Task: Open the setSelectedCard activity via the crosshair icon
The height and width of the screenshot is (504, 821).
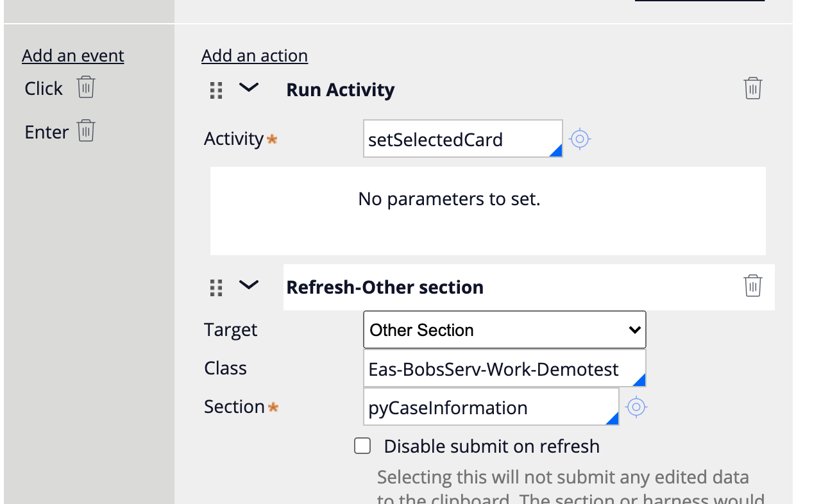Action: click(x=579, y=138)
